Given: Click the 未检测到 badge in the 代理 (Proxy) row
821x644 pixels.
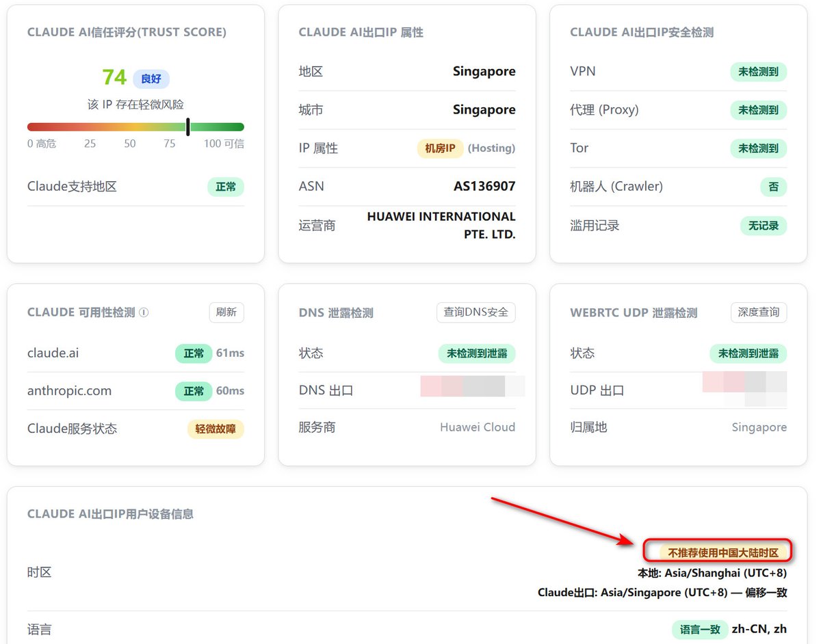Looking at the screenshot, I should pyautogui.click(x=758, y=110).
